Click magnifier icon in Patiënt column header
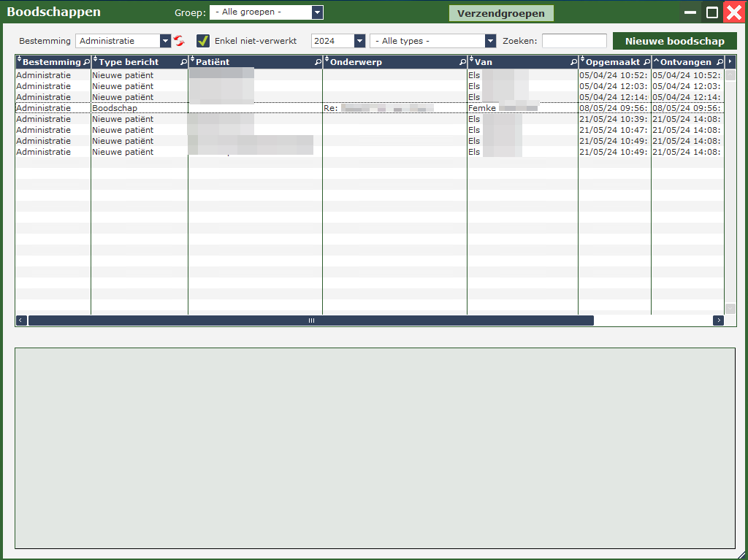Image resolution: width=748 pixels, height=560 pixels. coord(318,62)
